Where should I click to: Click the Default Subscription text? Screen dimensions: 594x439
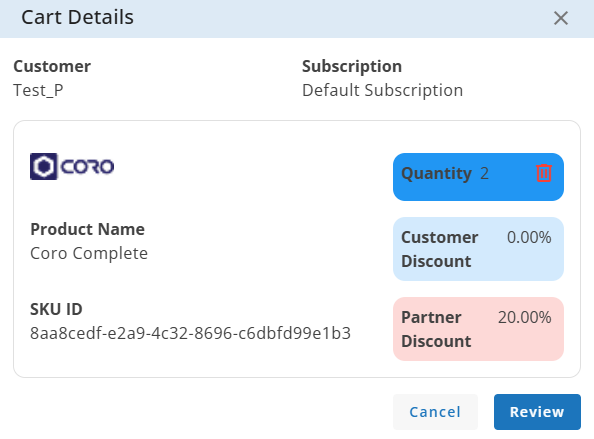(382, 91)
